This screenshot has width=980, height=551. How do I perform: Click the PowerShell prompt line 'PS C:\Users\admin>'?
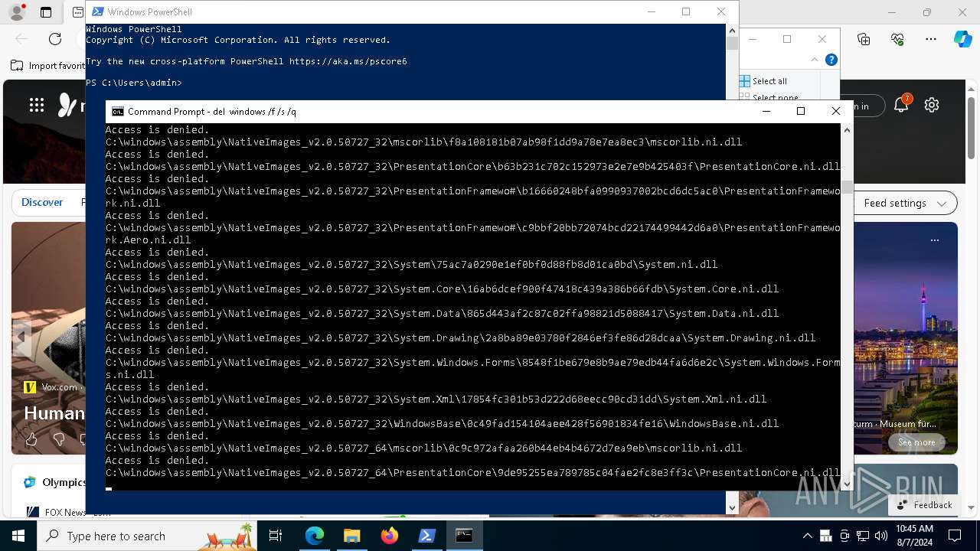134,83
